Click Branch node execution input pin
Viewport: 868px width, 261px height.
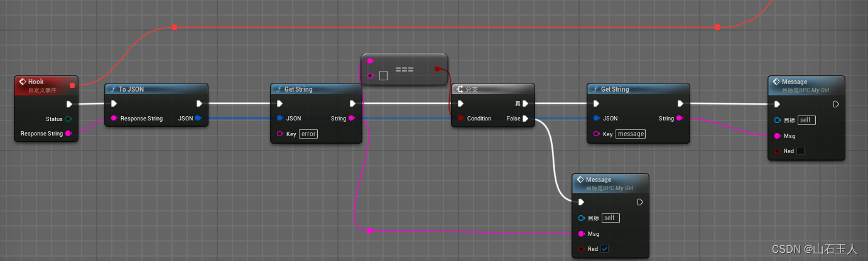pos(461,104)
